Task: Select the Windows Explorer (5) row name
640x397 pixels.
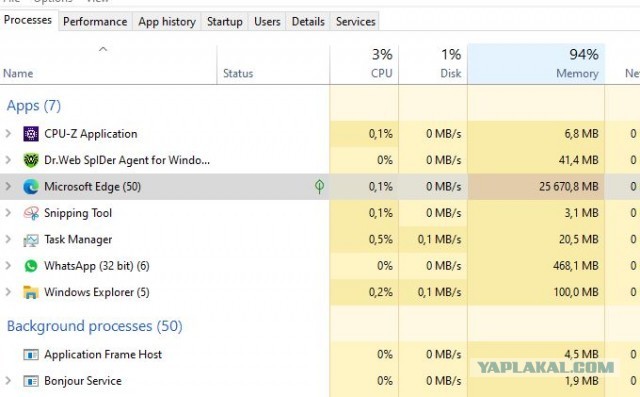Action: [97, 293]
